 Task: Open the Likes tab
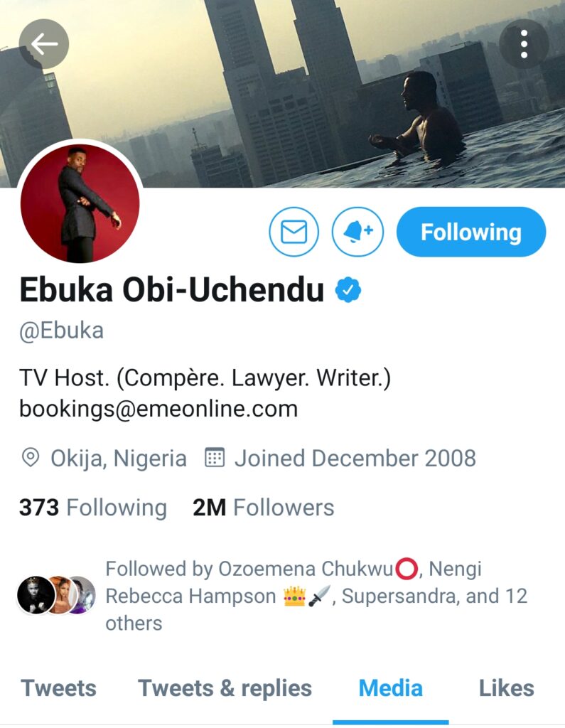(507, 688)
